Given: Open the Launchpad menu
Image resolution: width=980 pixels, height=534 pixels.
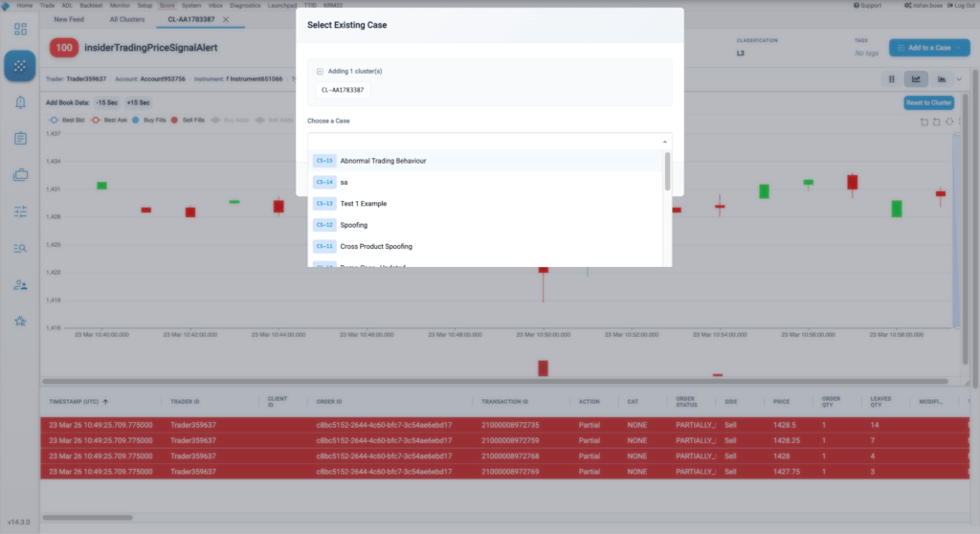Looking at the screenshot, I should (x=282, y=5).
